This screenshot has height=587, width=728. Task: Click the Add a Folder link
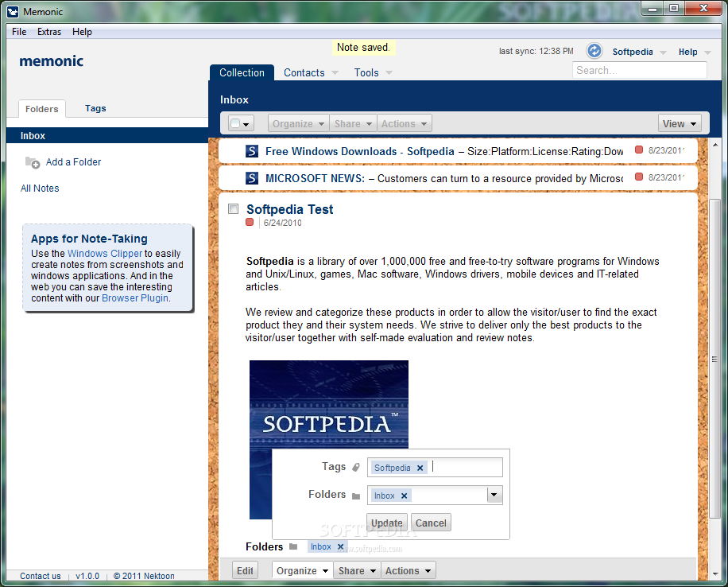[x=73, y=162]
